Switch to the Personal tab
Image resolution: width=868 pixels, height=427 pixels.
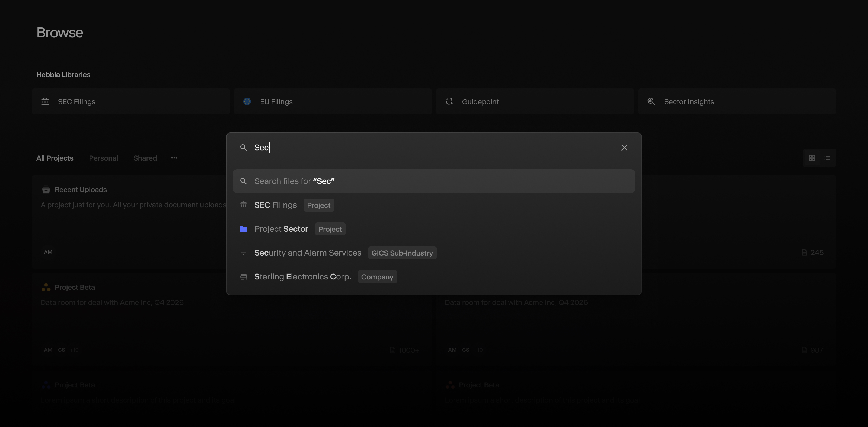pyautogui.click(x=103, y=158)
